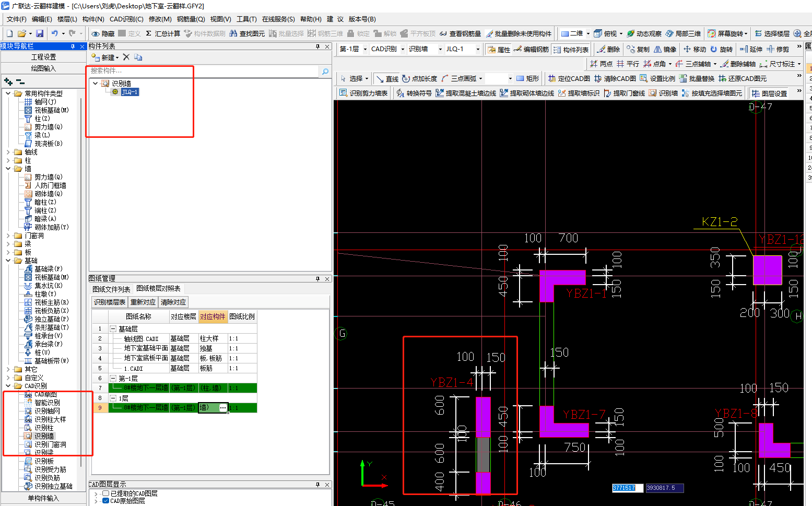The height and width of the screenshot is (506, 812).
Task: Click 定位CAD图 tool
Action: [569, 78]
